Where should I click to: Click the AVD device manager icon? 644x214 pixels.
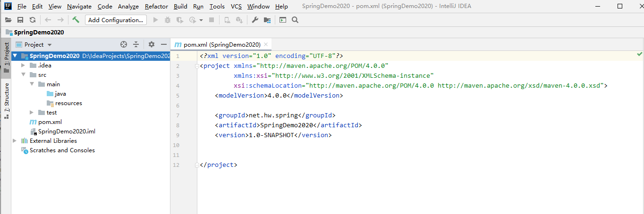(x=227, y=20)
